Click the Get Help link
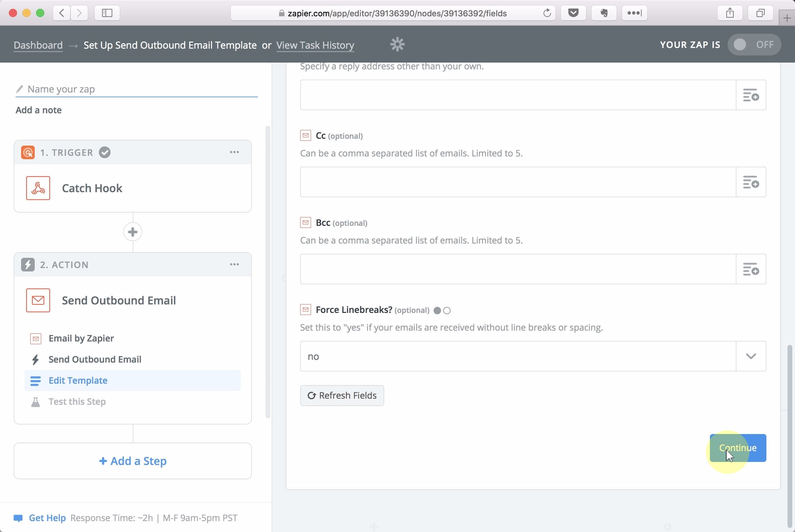 [47, 518]
